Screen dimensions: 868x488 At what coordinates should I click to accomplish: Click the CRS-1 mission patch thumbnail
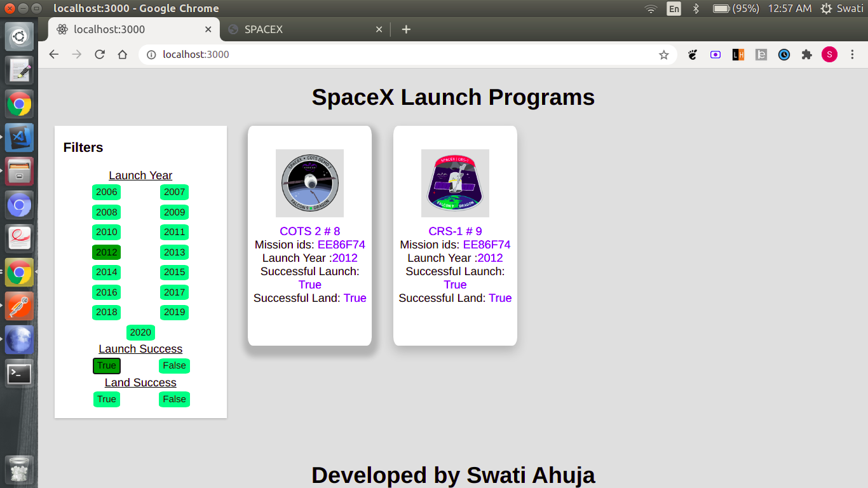pyautogui.click(x=455, y=183)
